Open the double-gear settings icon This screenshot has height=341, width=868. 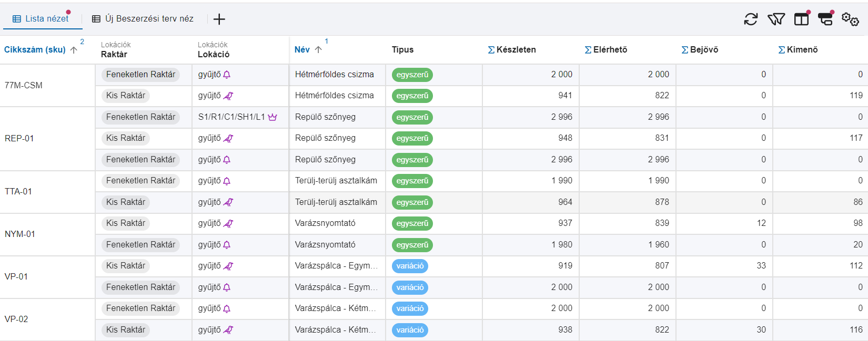pyautogui.click(x=850, y=19)
